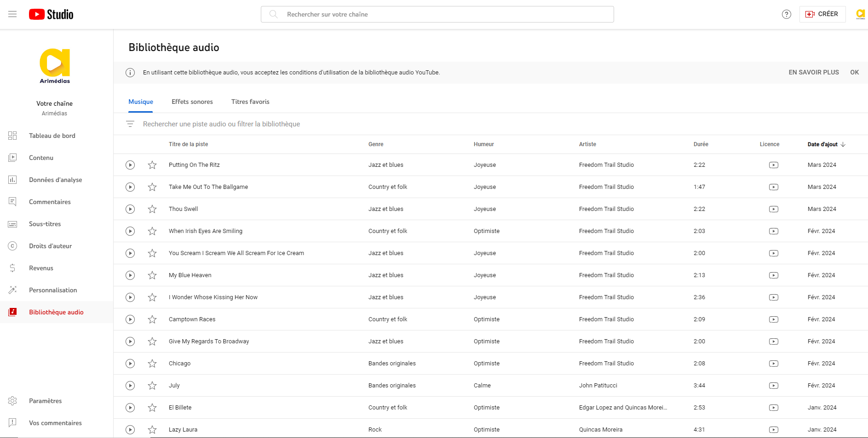Click EN SAVOIR PLUS link
Screen dimensions: 868x438
[813, 72]
